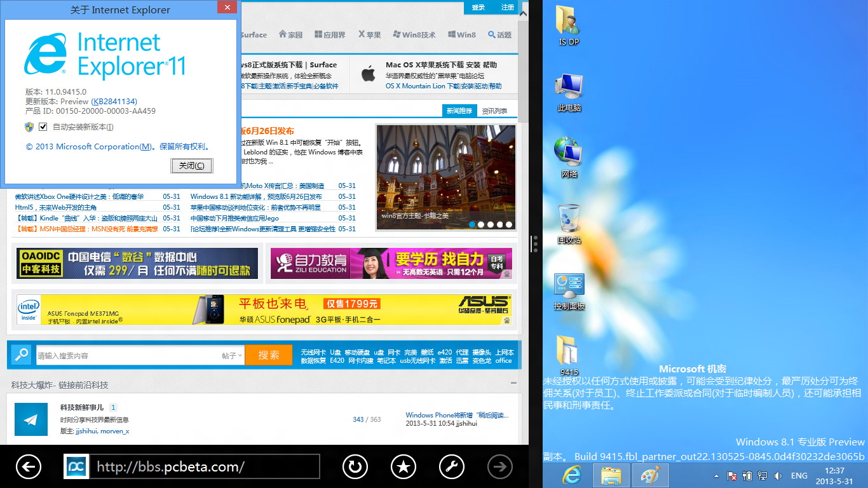
Task: Switch to 新闻推荐 tab
Action: click(x=459, y=111)
